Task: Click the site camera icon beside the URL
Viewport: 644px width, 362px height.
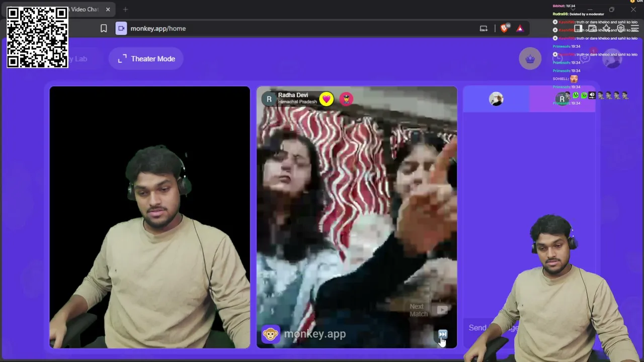Action: click(x=121, y=29)
